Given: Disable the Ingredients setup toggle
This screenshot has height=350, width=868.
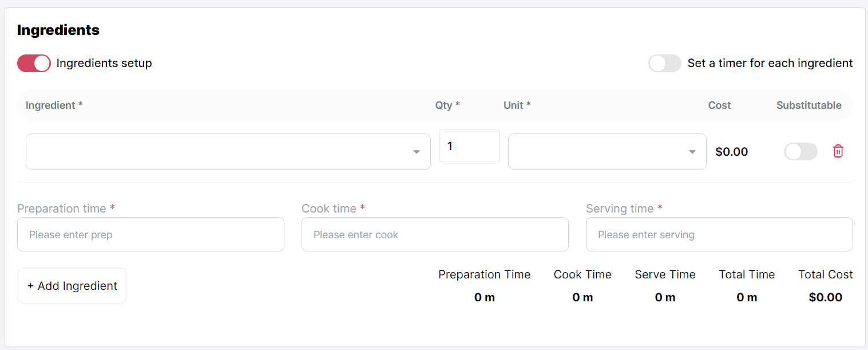Looking at the screenshot, I should point(34,63).
